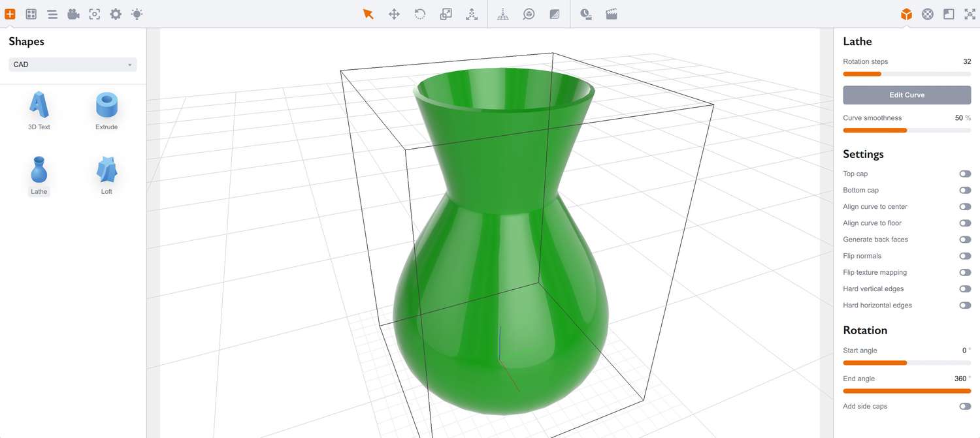
Task: Open the camera settings icon
Action: click(x=73, y=14)
